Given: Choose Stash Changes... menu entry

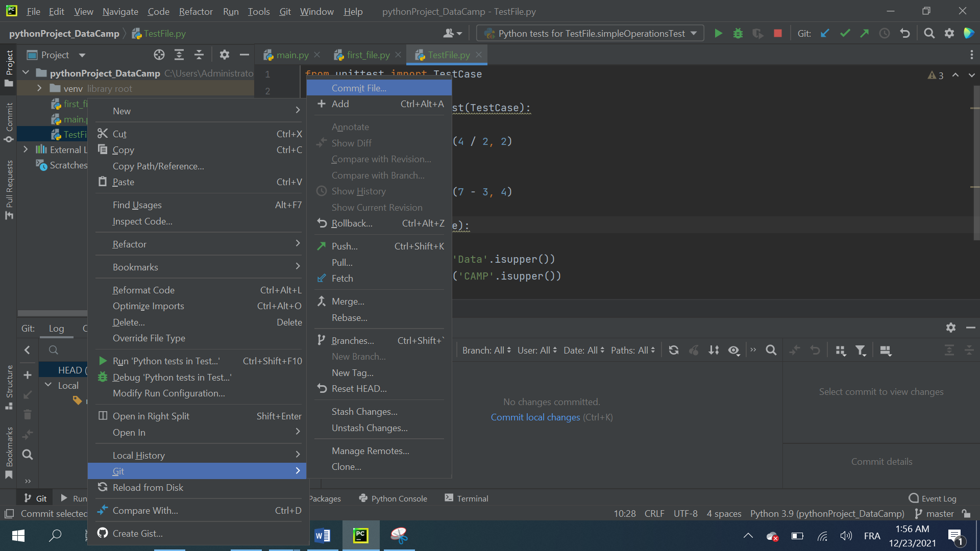Looking at the screenshot, I should 364,412.
